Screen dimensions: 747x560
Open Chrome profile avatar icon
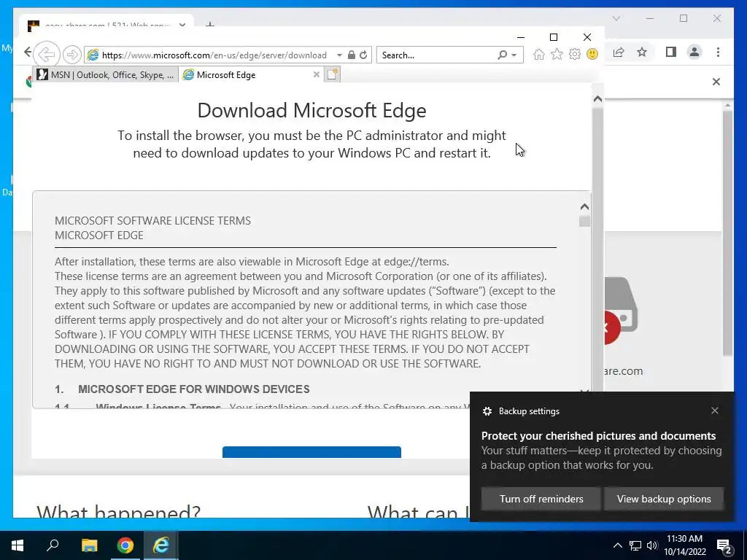(694, 52)
